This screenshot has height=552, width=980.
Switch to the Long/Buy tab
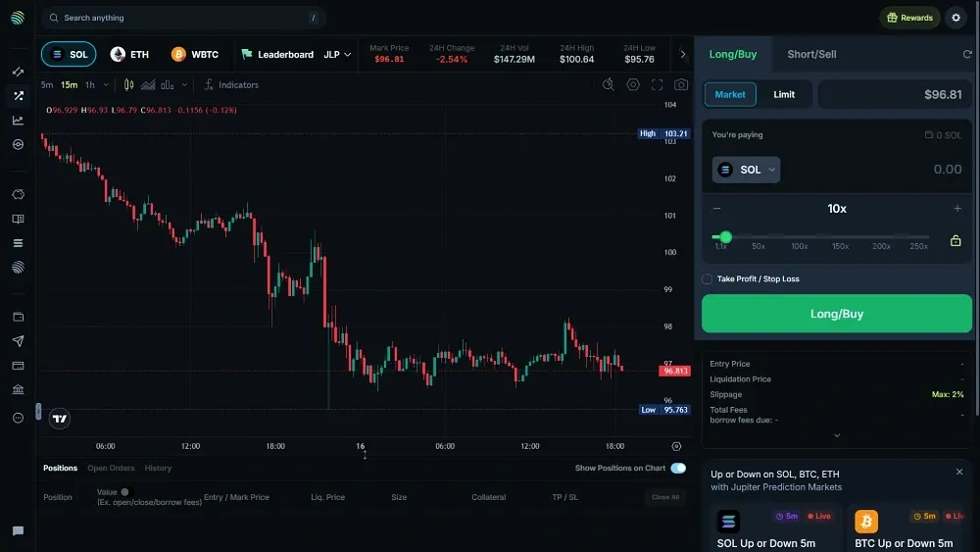732,54
